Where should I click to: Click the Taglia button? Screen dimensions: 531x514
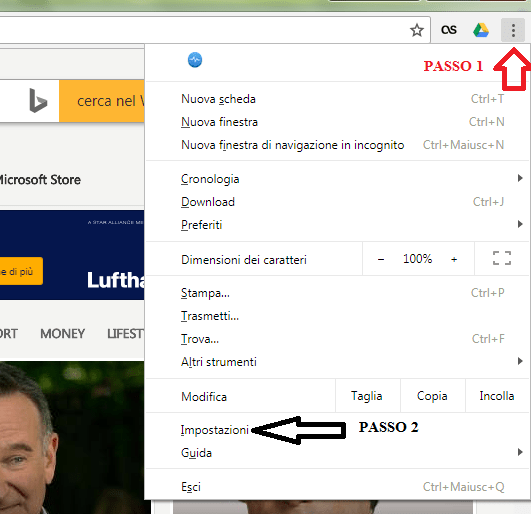pyautogui.click(x=368, y=396)
